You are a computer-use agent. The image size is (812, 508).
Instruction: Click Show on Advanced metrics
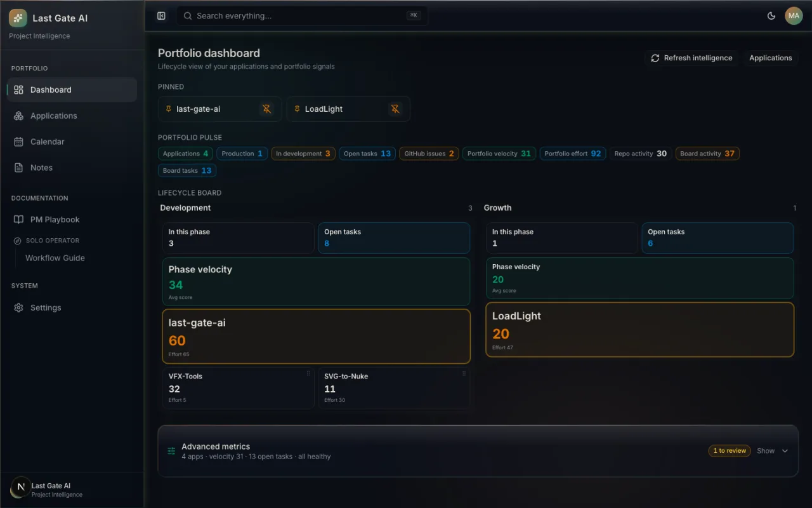[766, 451]
